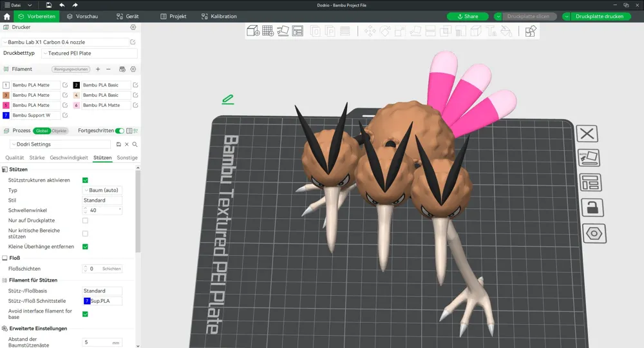The height and width of the screenshot is (348, 644).
Task: Open the Druckbetttyp Textured PEI Plate dropdown
Action: pyautogui.click(x=89, y=53)
